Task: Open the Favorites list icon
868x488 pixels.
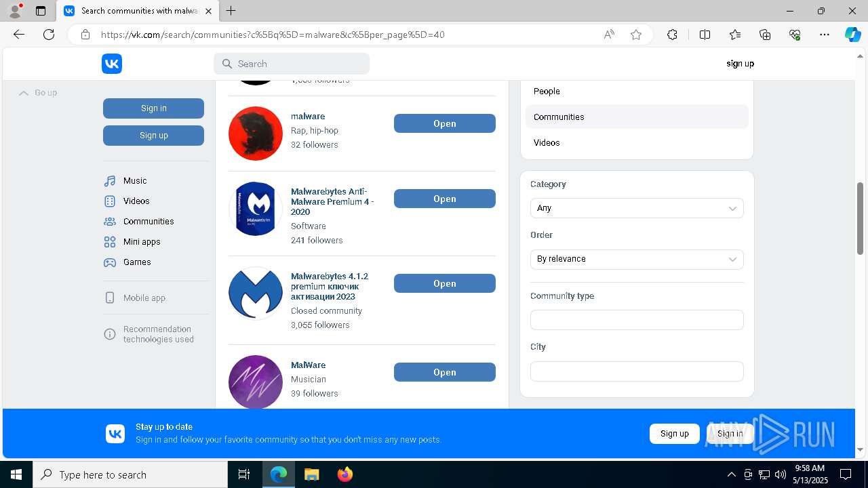Action: click(735, 35)
